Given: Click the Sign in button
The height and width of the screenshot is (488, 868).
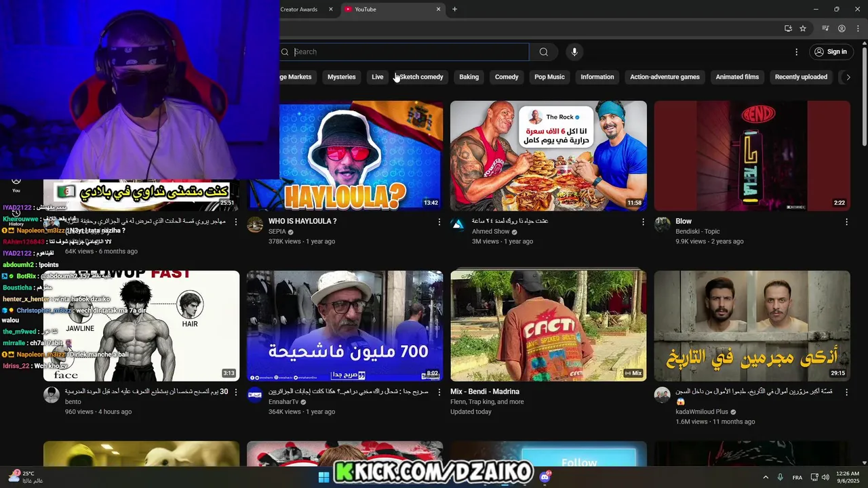Looking at the screenshot, I should [x=831, y=52].
